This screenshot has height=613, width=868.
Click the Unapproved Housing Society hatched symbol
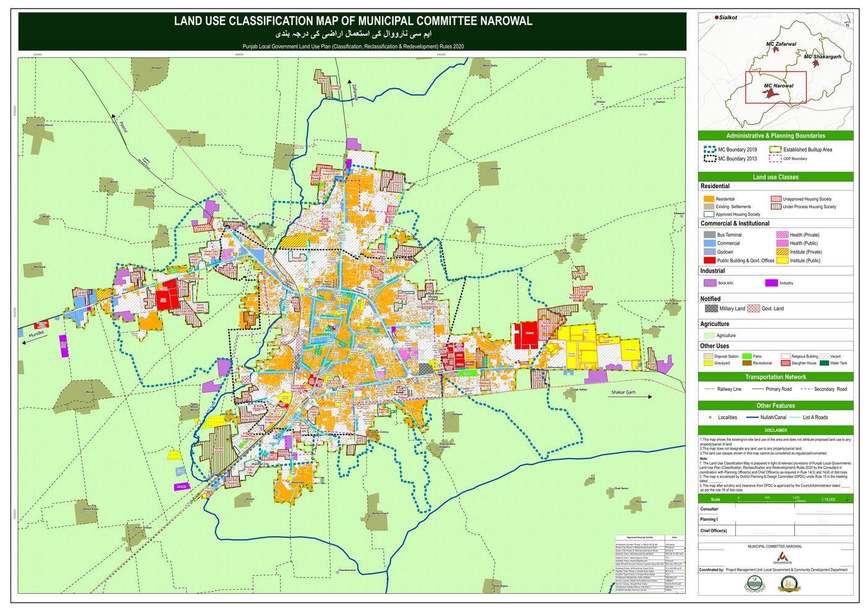776,199
